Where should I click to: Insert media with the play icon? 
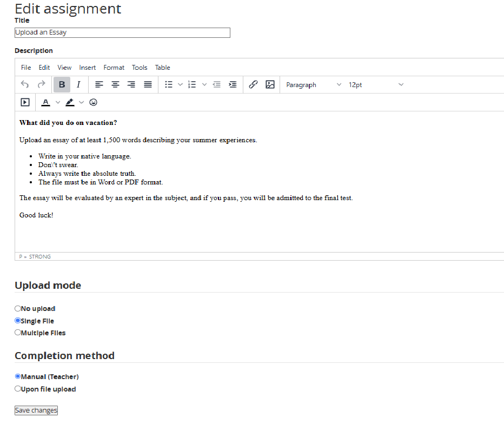pyautogui.click(x=25, y=102)
